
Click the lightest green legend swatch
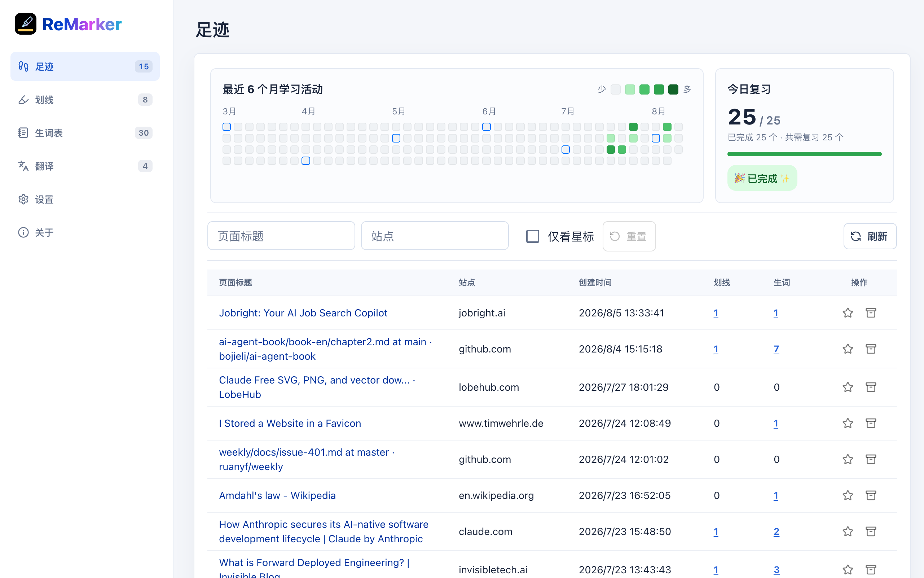(x=630, y=89)
